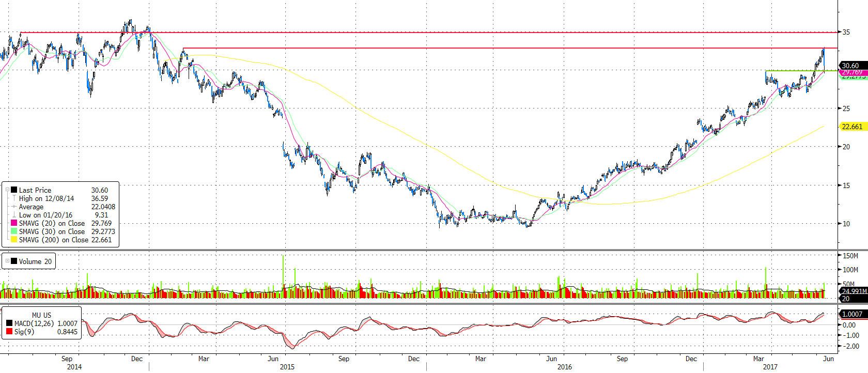Click the Low marker icon in legend

14,214
